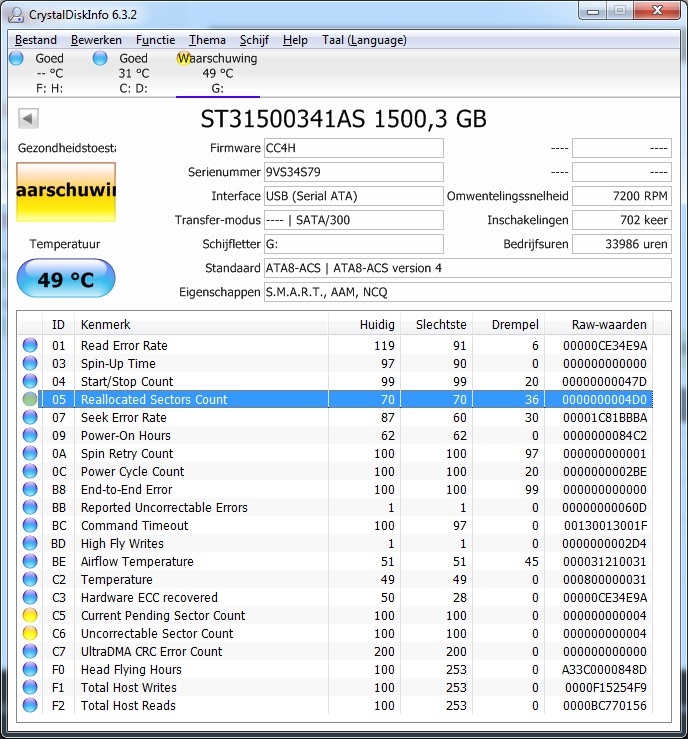This screenshot has width=688, height=739.
Task: Click the Eigenschappen field S.M.A.R.T., AAM, NCQ
Action: coord(467,292)
